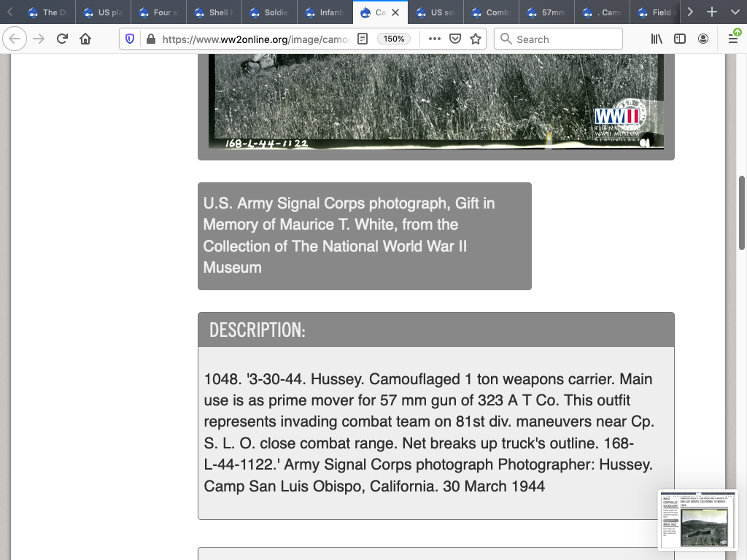Viewport: 747px width, 560px height.
Task: Open the Firefox account icon
Action: click(703, 39)
